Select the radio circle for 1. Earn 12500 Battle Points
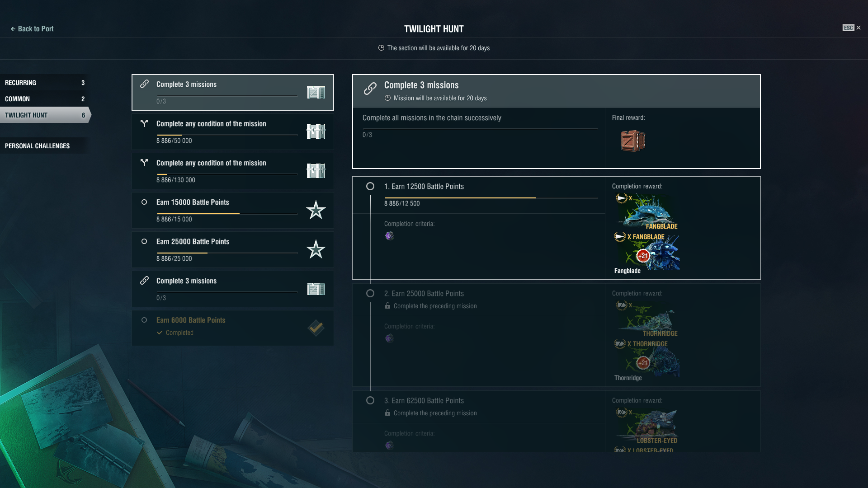The image size is (868, 488). (x=370, y=186)
